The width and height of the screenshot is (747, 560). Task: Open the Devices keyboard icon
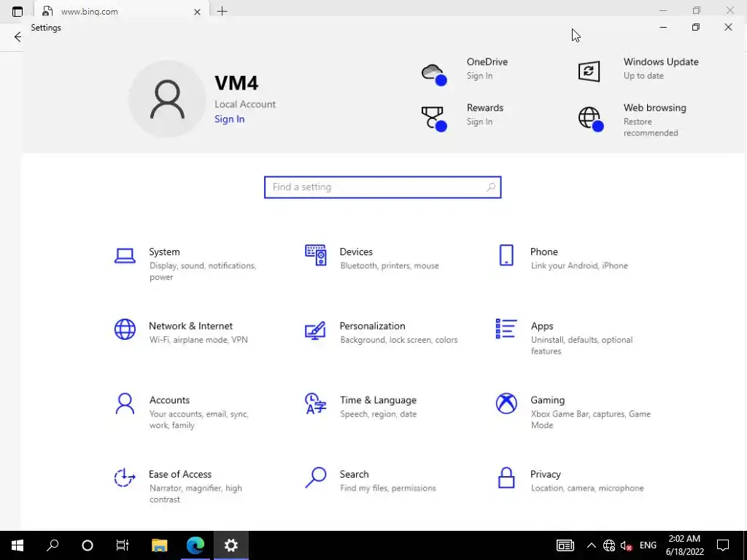315,255
